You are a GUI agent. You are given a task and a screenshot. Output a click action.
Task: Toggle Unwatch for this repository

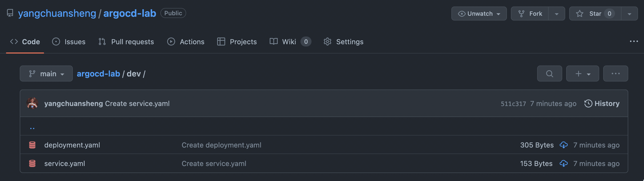click(479, 13)
